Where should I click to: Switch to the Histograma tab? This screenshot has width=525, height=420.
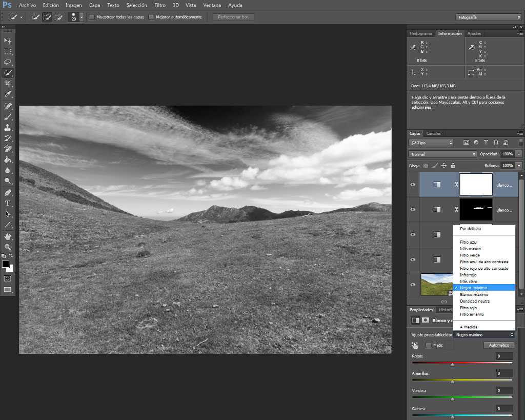420,33
